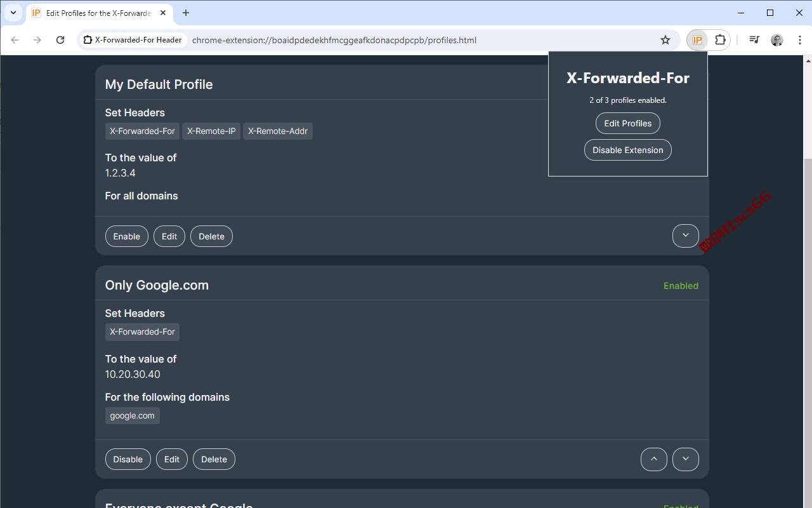Disable the Only Google.com profile
812x508 pixels.
click(128, 459)
